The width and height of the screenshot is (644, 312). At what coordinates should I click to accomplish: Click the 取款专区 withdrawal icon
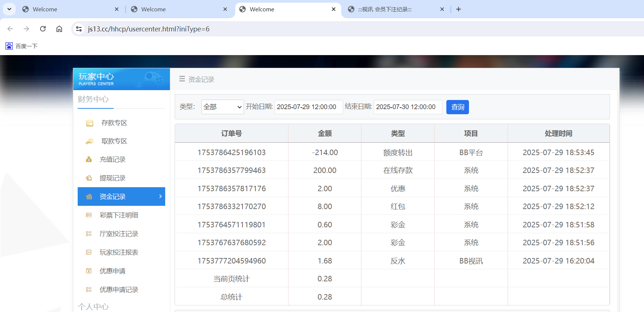point(89,141)
